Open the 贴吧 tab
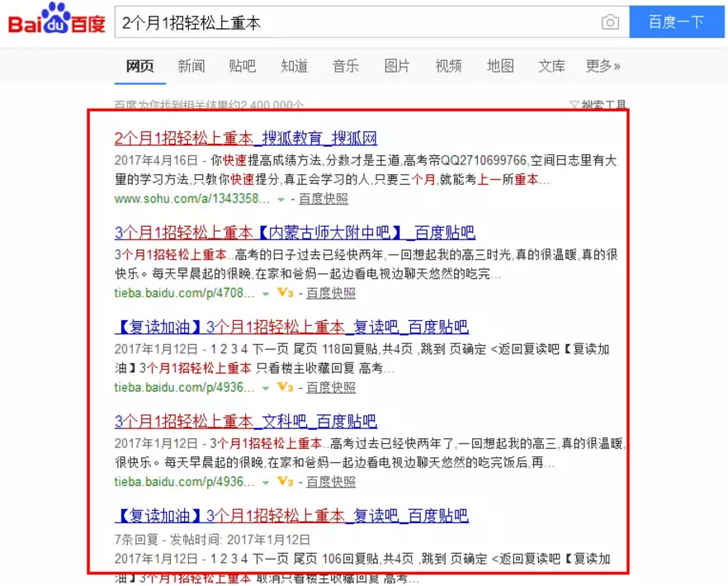This screenshot has width=728, height=586. (243, 66)
